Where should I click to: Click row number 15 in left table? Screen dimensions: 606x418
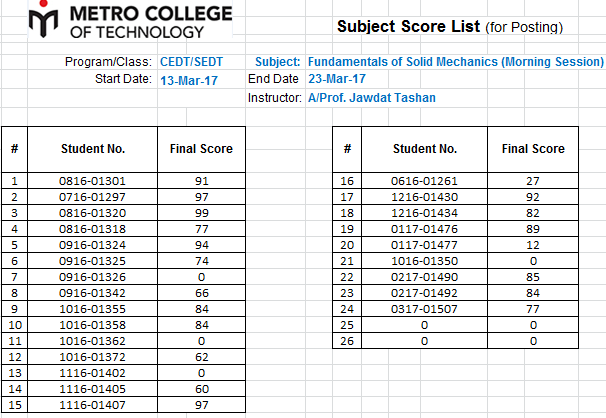coord(15,405)
